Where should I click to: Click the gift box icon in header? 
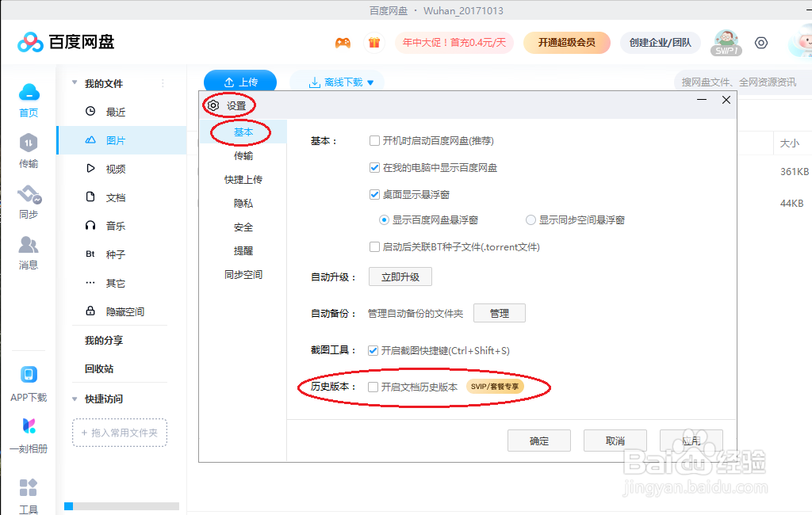point(374,43)
